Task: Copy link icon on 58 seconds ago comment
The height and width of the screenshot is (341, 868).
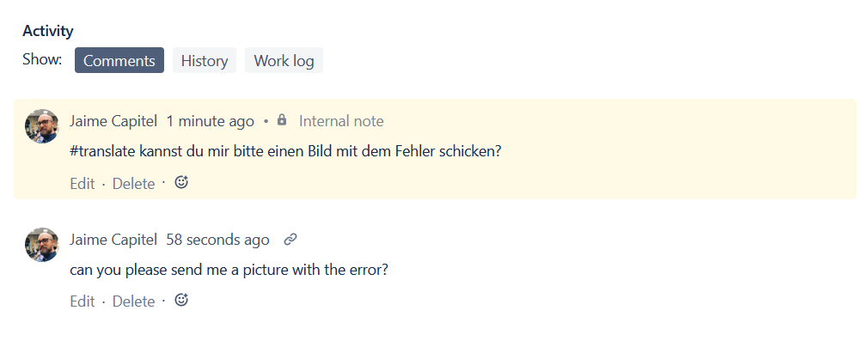Action: tap(290, 240)
